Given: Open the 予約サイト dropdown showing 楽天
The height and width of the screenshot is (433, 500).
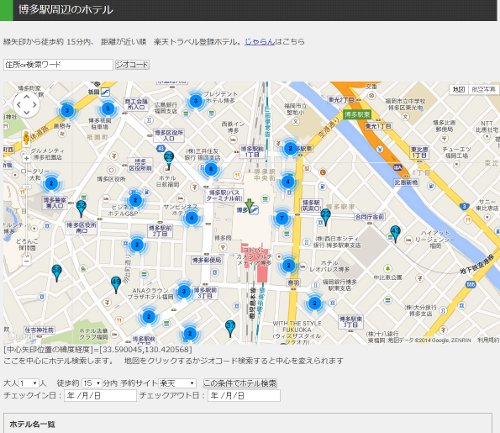Looking at the screenshot, I should click(x=177, y=383).
